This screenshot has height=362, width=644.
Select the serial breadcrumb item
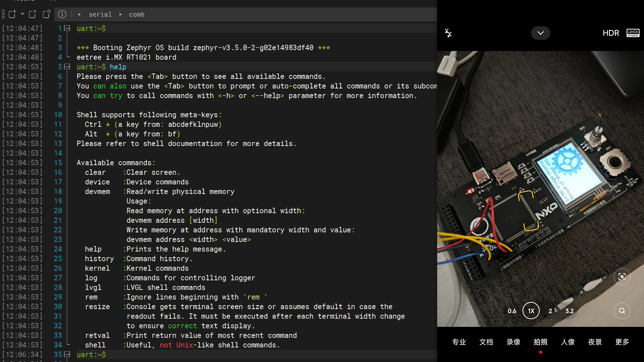click(100, 15)
